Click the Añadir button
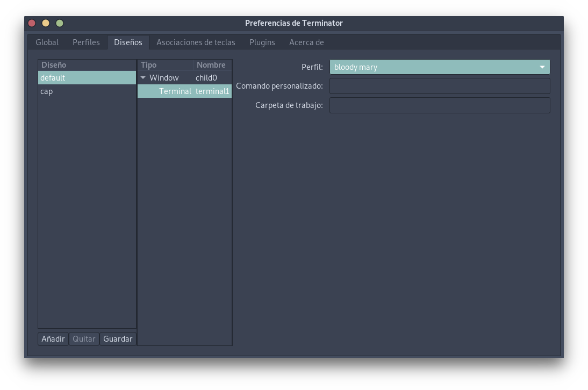Image resolution: width=588 pixels, height=390 pixels. [53, 338]
